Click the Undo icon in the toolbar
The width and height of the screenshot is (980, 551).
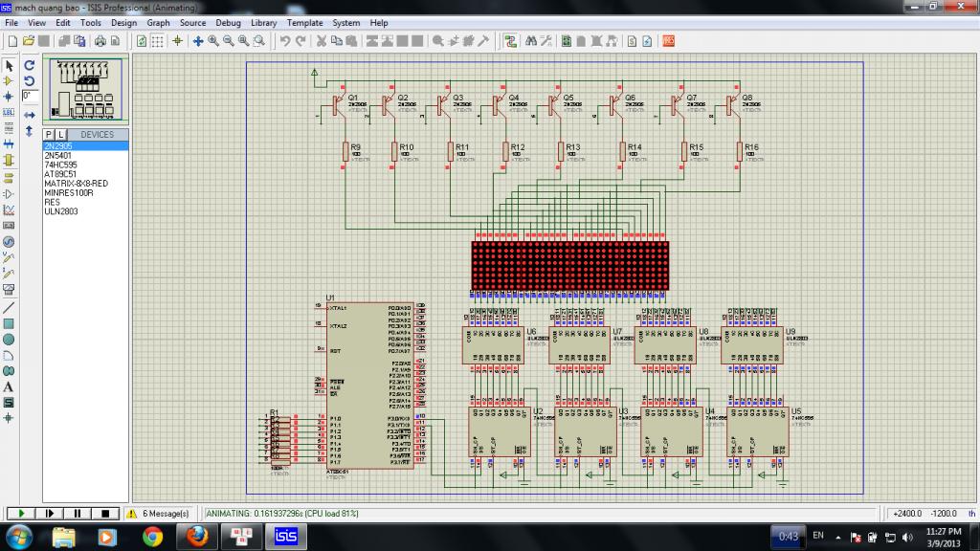pos(284,41)
